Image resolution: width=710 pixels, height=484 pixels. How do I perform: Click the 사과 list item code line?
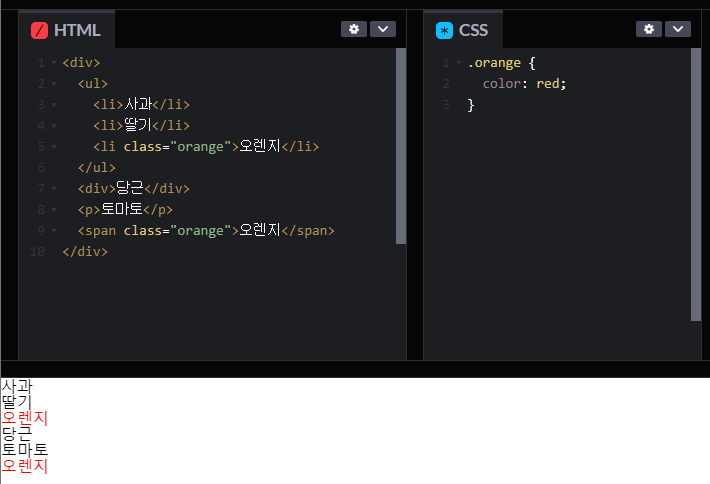[x=141, y=105]
